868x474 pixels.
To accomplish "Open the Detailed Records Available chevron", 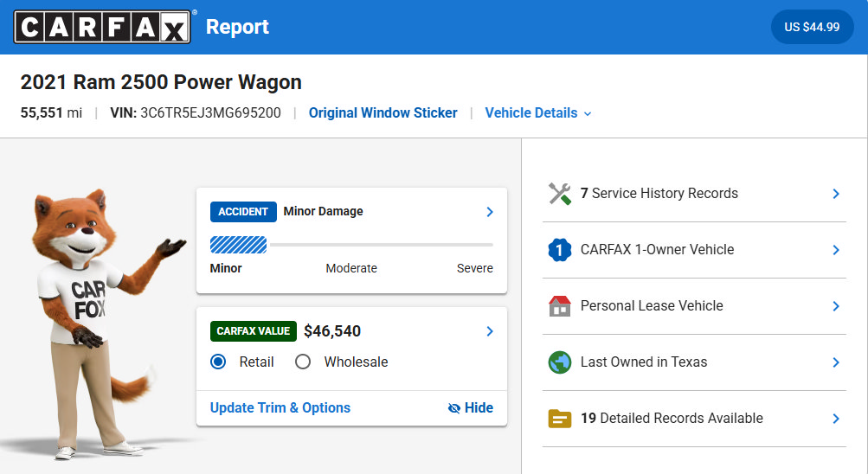I will point(836,419).
